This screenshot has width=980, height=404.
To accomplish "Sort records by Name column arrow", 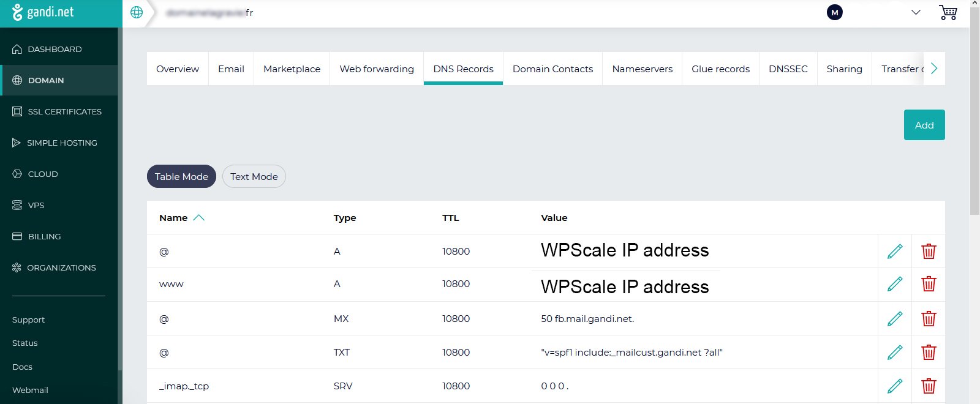I will pyautogui.click(x=198, y=218).
